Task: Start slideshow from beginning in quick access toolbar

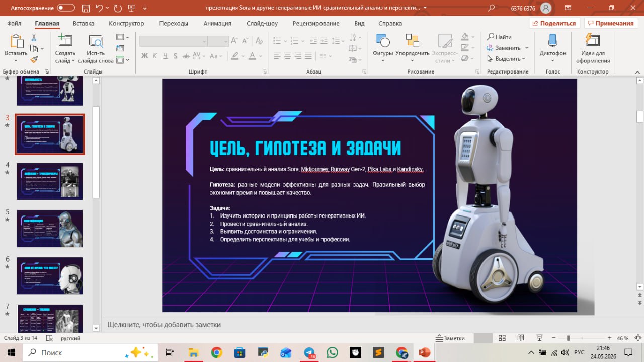Action: (132, 8)
